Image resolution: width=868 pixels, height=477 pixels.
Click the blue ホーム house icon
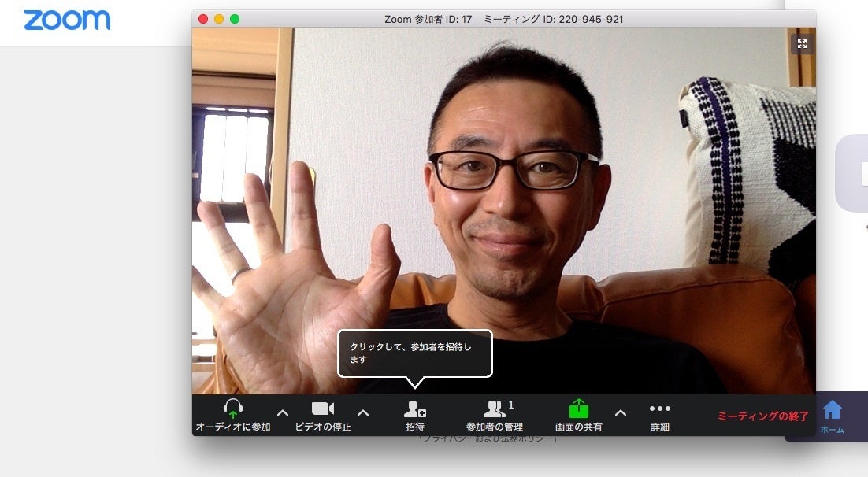[833, 410]
